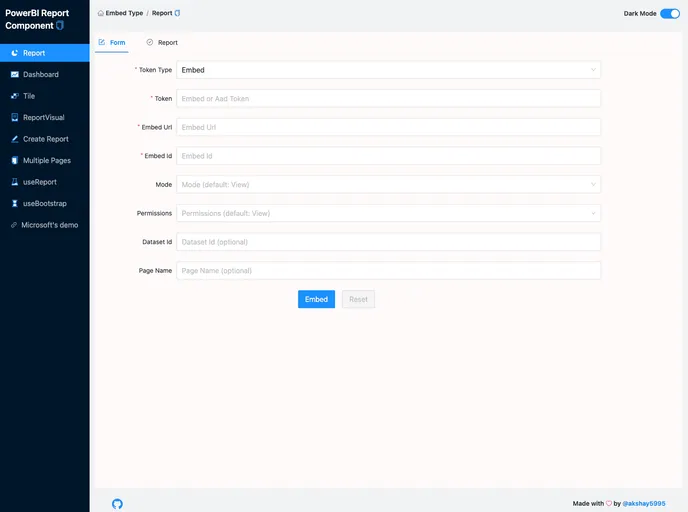Screen dimensions: 688x512
Task: Click the useBootstrap hourglass icon
Action: click(14, 203)
